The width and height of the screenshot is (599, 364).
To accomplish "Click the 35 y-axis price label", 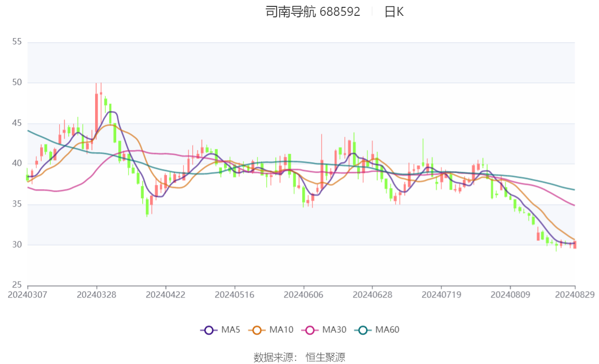I will click(x=17, y=204).
